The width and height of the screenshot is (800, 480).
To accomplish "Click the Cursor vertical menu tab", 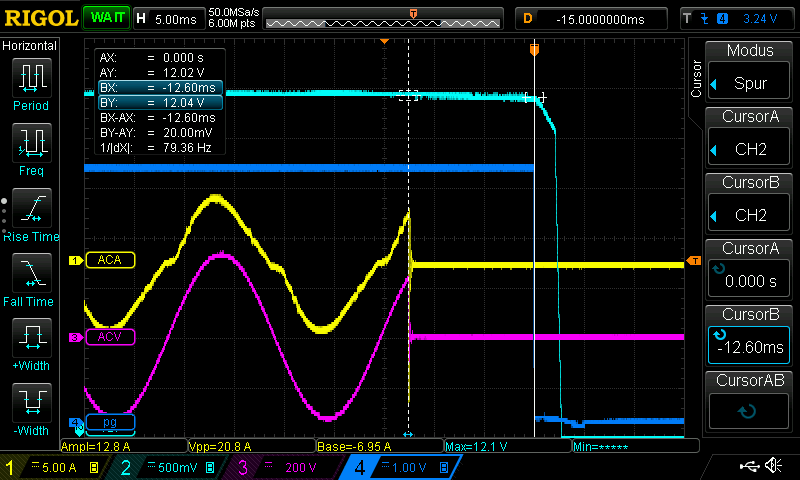I will 696,79.
